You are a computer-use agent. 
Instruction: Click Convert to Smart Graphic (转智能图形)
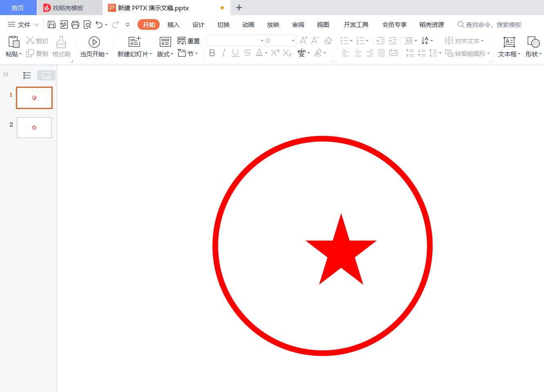467,53
